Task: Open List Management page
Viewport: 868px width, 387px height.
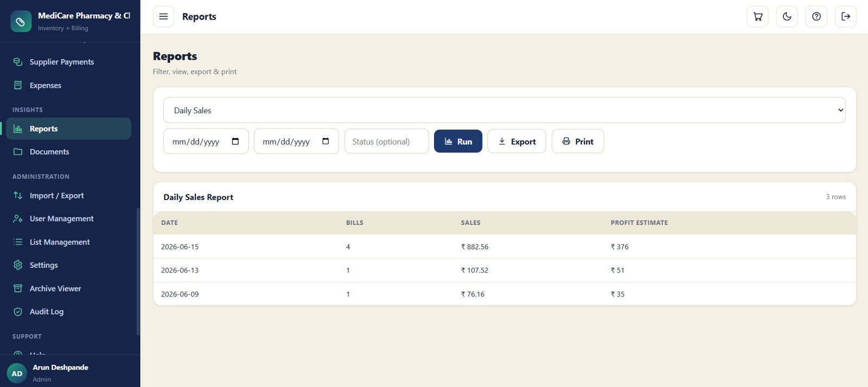Action: [68, 242]
